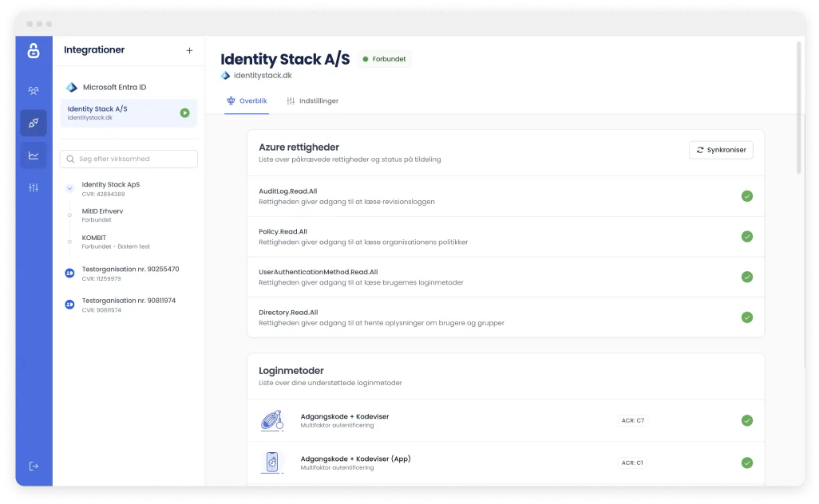Click green check for Adgangskode + Kodeviser (App)
This screenshot has height=504, width=819.
[747, 463]
